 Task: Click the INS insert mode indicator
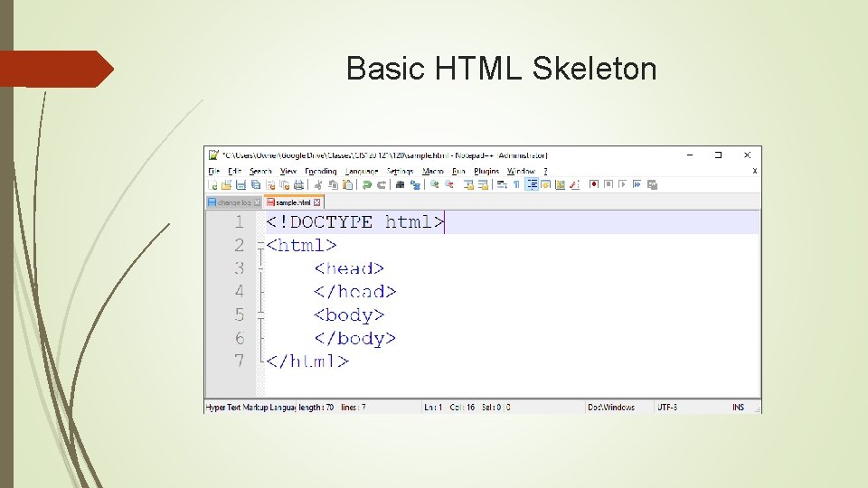click(x=738, y=408)
